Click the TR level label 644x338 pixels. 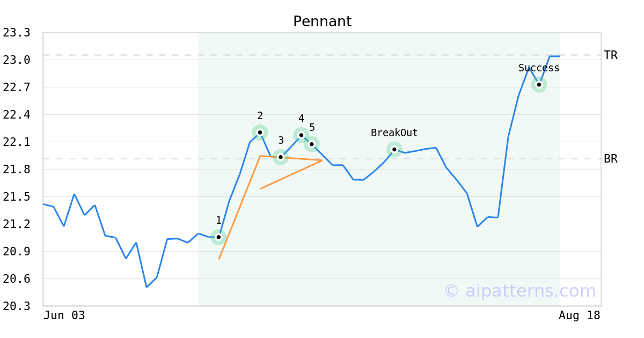pyautogui.click(x=611, y=55)
